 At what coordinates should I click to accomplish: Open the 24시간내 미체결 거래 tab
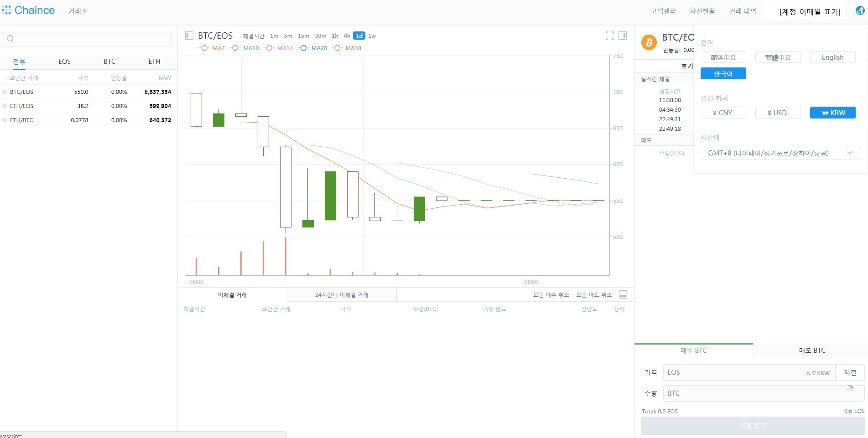(341, 294)
